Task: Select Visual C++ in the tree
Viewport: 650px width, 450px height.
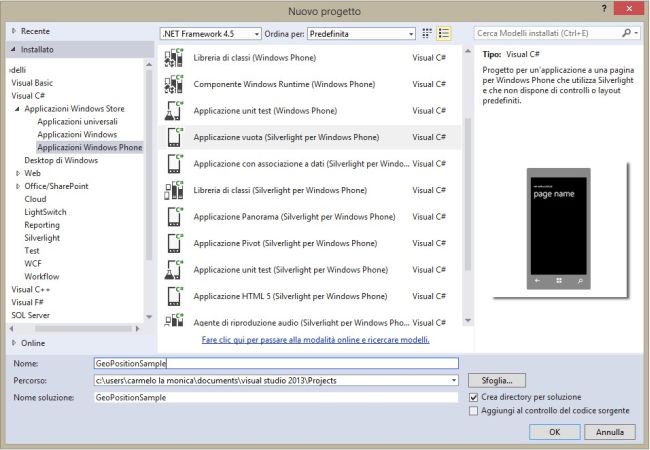Action: 31,289
